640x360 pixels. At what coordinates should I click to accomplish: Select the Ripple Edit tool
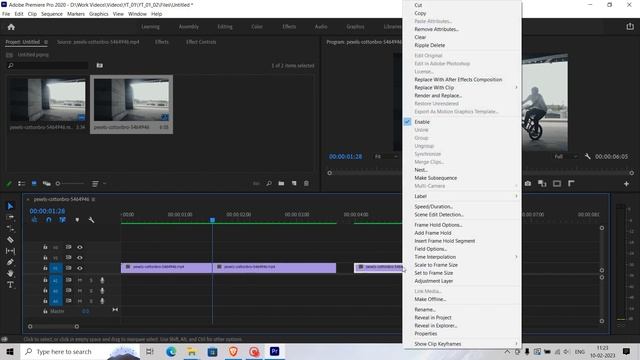pos(10,228)
